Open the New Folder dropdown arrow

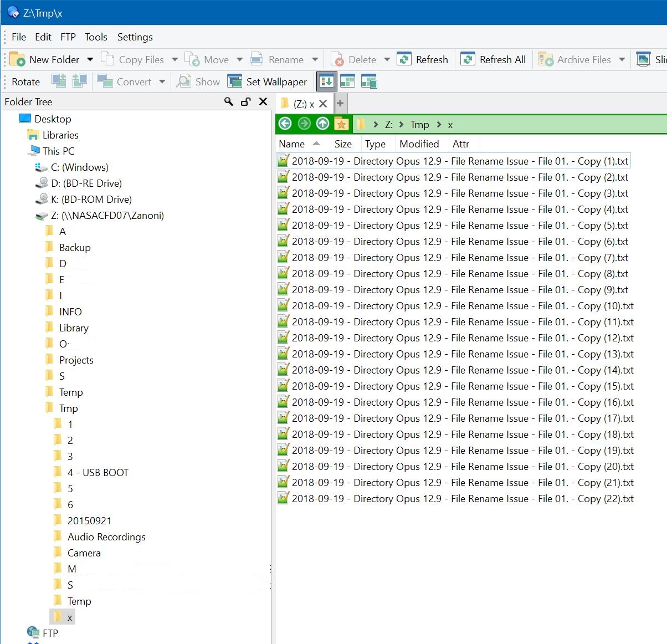(x=90, y=59)
